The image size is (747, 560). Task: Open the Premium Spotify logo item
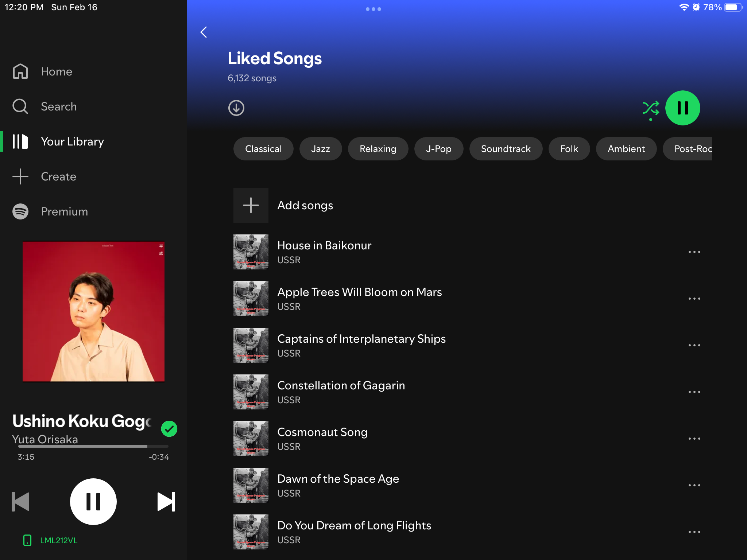click(x=20, y=211)
